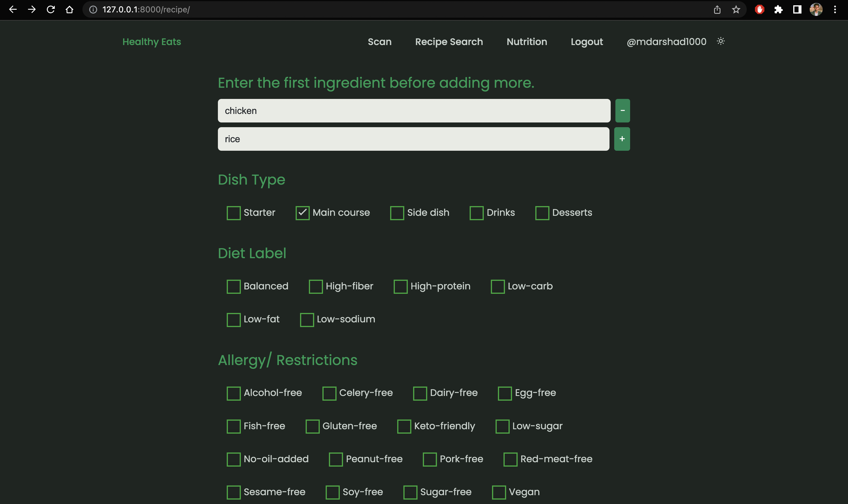Open the browser extensions menu

pos(779,9)
